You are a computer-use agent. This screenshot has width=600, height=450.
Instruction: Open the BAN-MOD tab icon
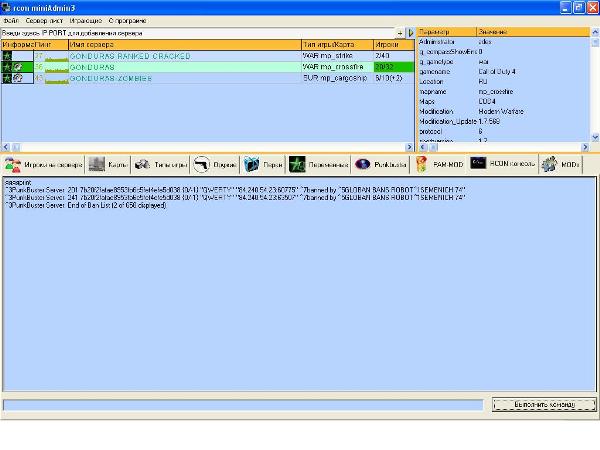tap(421, 165)
